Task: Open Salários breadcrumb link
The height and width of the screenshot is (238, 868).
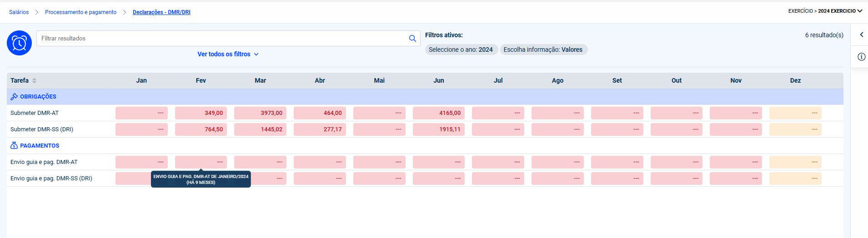Action: tap(19, 12)
